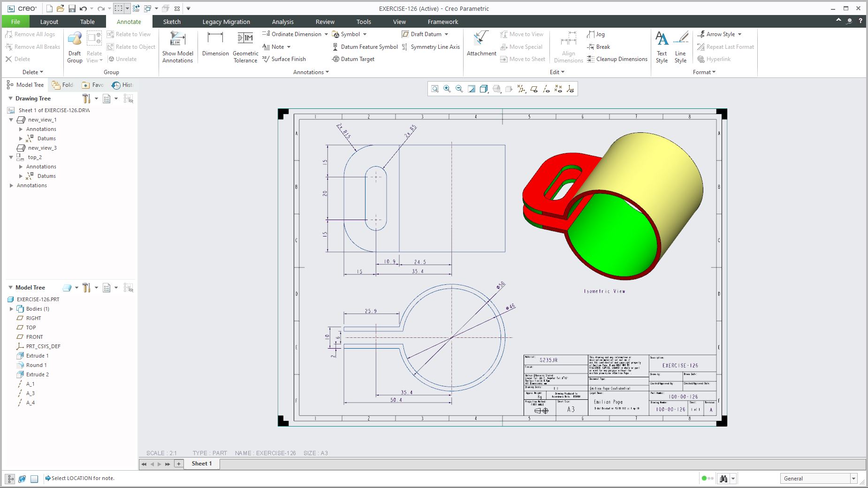Select the Dimension tool

[x=215, y=44]
